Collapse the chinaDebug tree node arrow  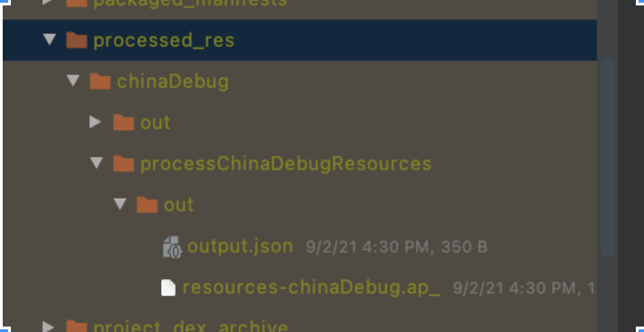tap(73, 82)
